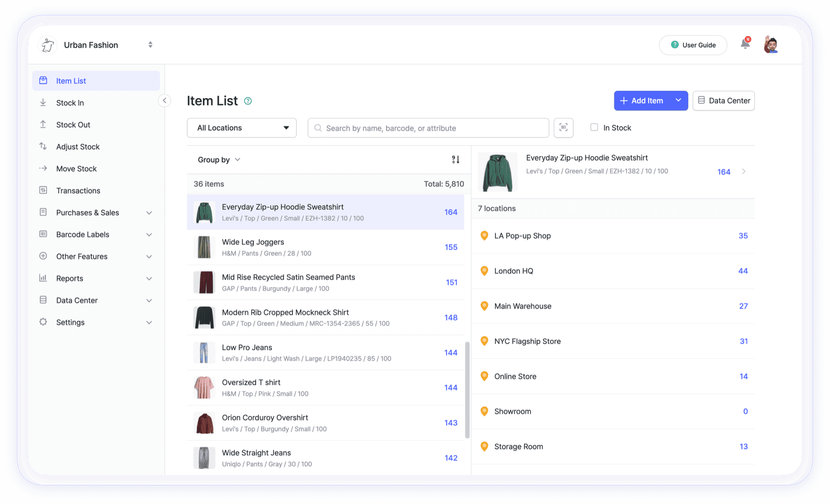The image size is (830, 504).
Task: Open Data Center button at top right
Action: (724, 101)
